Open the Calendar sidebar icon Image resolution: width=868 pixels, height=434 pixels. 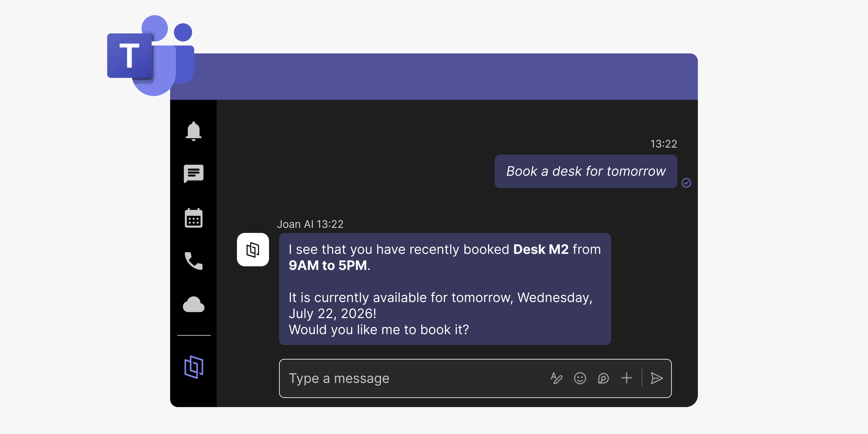click(x=193, y=218)
